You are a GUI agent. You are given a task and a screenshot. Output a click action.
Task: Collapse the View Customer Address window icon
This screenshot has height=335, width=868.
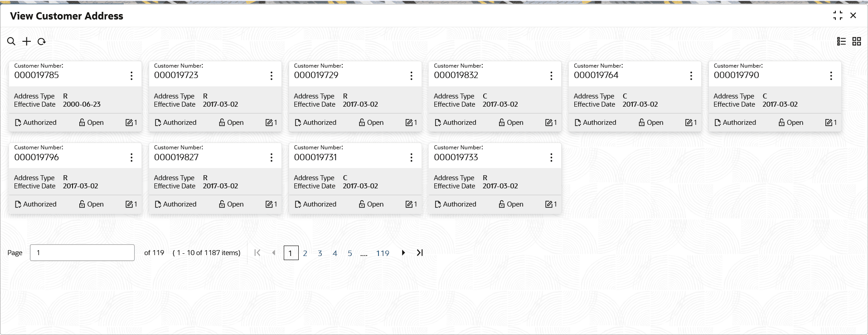tap(838, 15)
